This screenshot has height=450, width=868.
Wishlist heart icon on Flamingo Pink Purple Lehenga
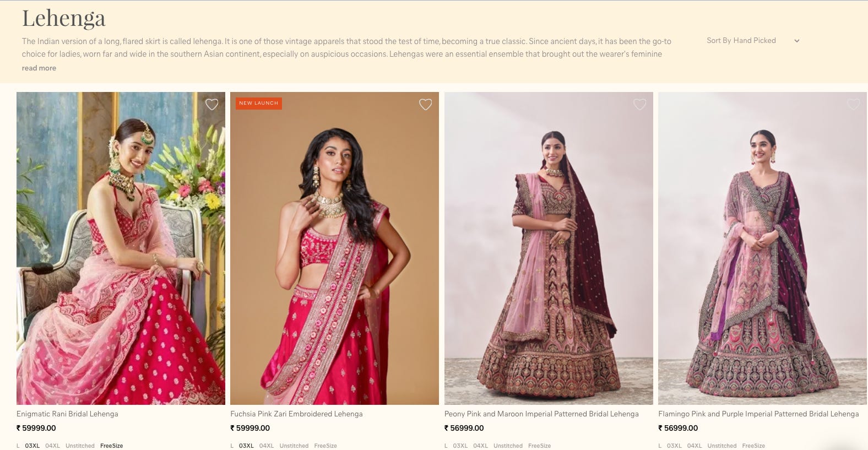pyautogui.click(x=853, y=104)
